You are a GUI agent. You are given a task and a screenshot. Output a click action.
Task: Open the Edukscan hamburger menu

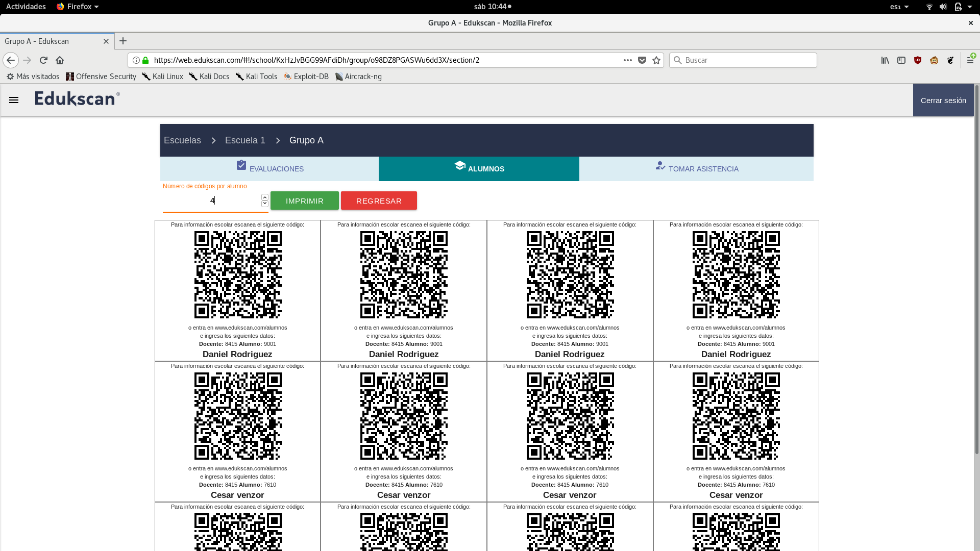pyautogui.click(x=14, y=100)
